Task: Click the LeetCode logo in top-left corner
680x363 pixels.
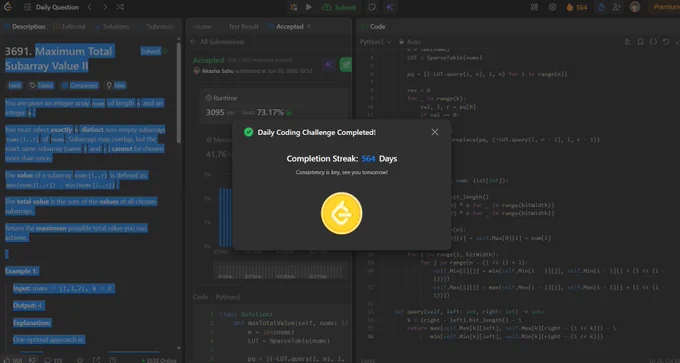Action: tap(8, 7)
